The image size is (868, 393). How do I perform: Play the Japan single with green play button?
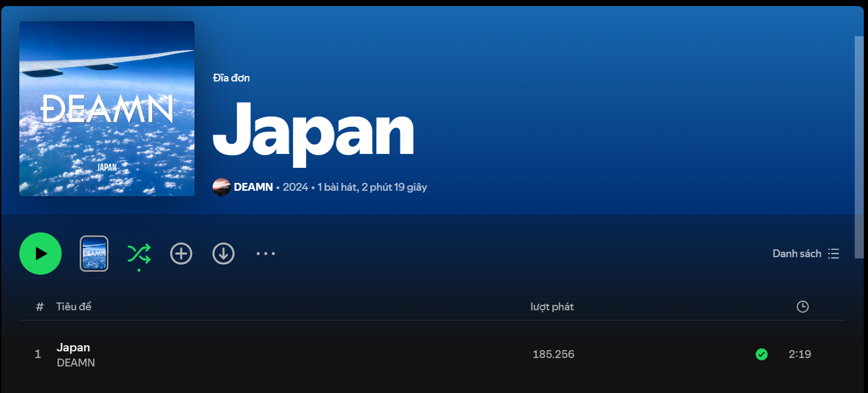click(40, 254)
